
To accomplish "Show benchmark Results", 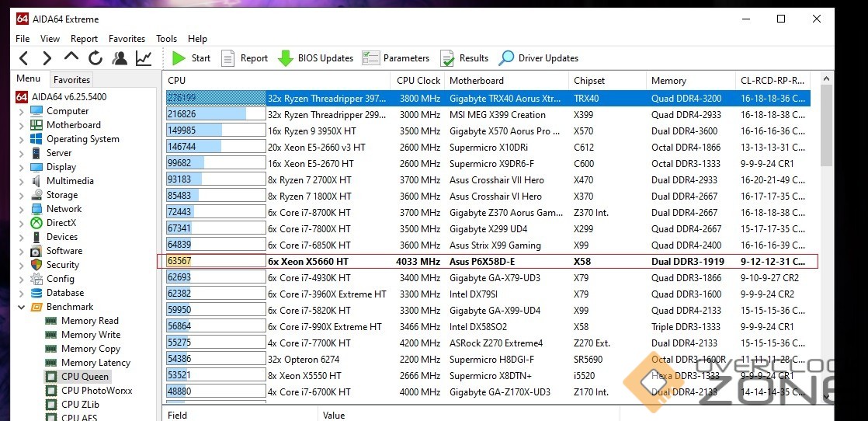I will point(464,58).
